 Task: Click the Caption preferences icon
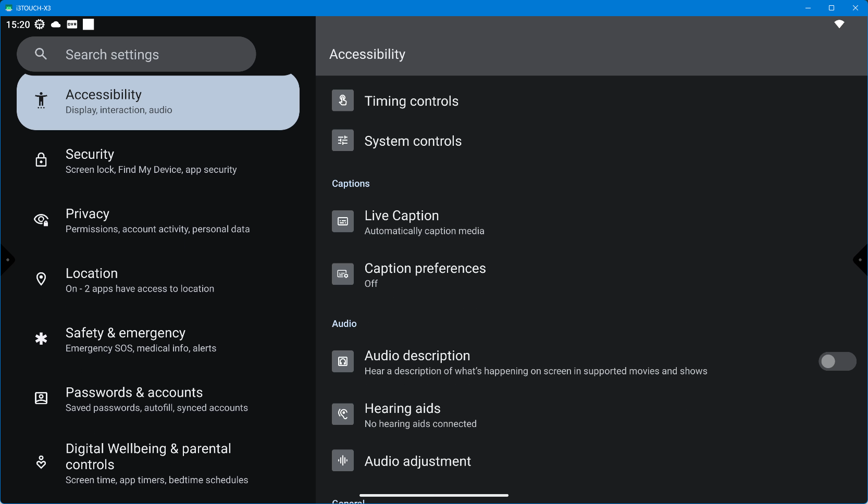(x=343, y=274)
